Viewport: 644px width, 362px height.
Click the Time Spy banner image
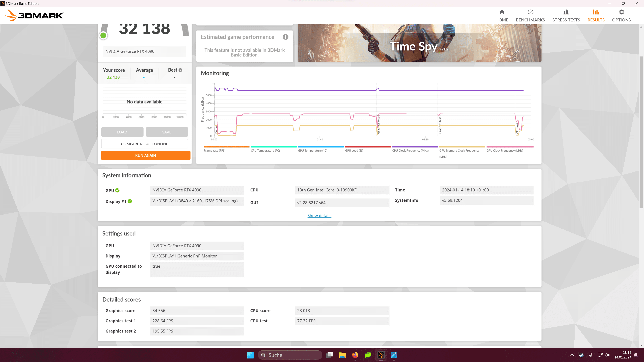tap(419, 43)
